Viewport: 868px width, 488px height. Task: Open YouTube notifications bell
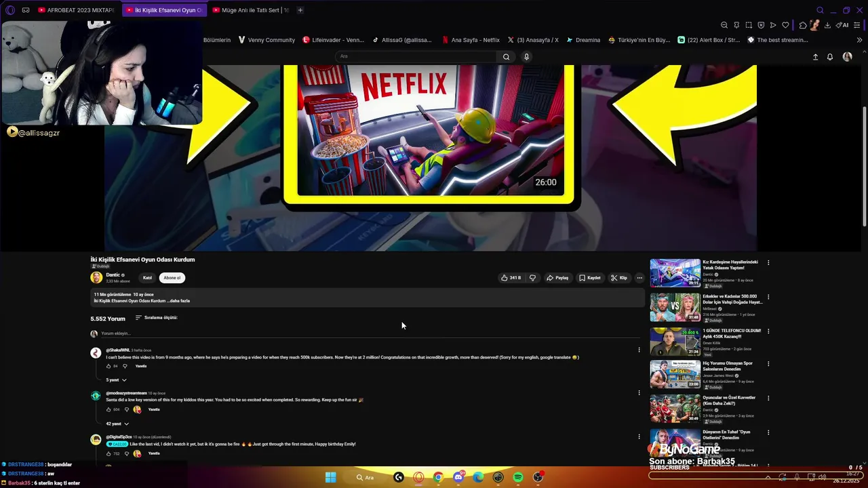(x=829, y=57)
